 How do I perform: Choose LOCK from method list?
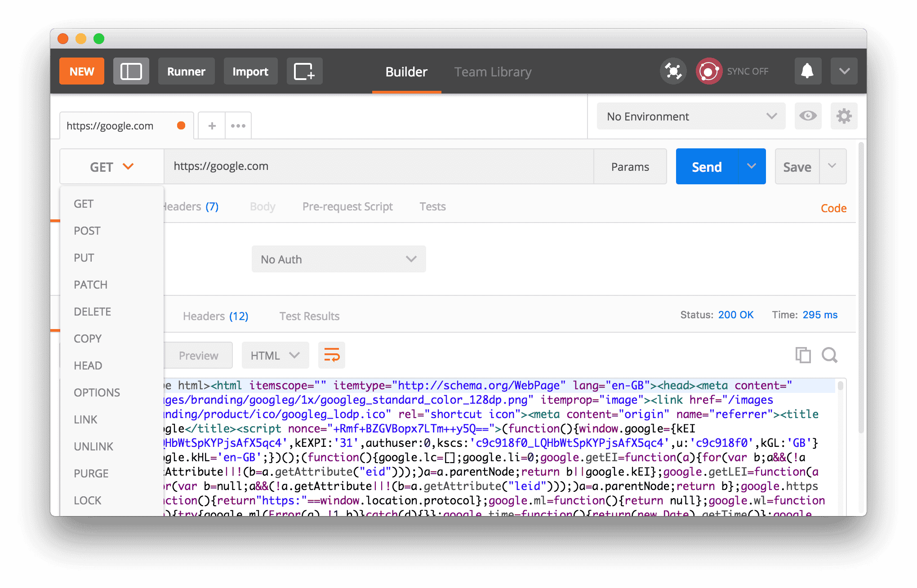(111, 500)
